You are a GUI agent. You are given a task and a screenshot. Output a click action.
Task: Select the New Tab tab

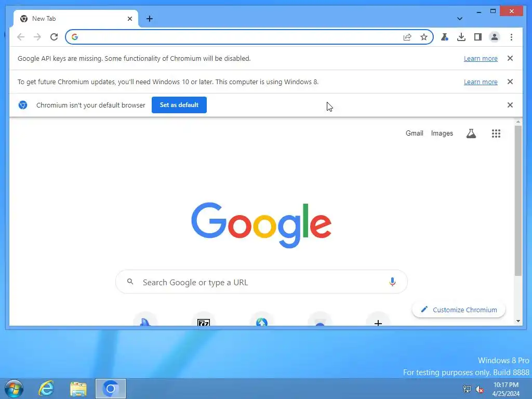pyautogui.click(x=75, y=19)
